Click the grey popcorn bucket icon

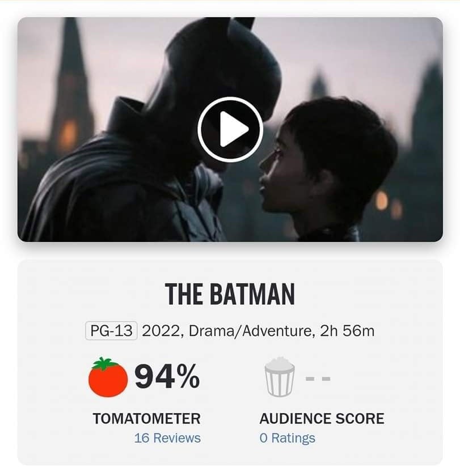[x=280, y=377]
